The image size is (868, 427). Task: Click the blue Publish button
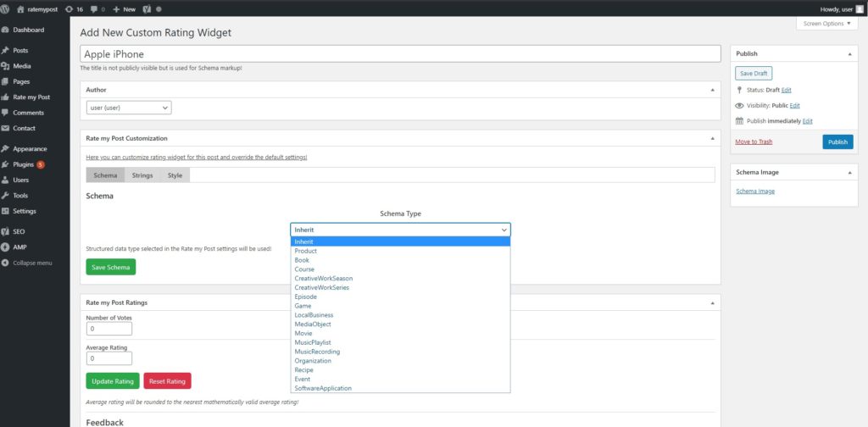pyautogui.click(x=837, y=142)
